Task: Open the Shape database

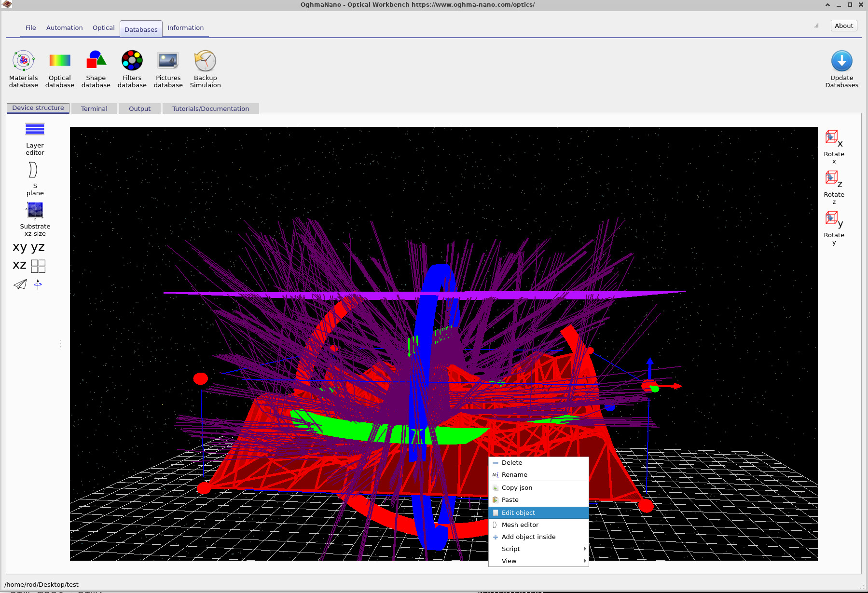Action: tap(96, 67)
